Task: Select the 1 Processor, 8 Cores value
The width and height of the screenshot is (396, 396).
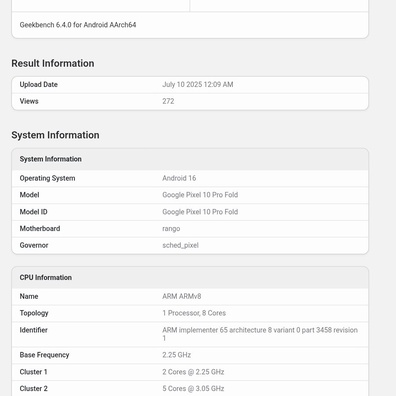Action: [x=194, y=313]
